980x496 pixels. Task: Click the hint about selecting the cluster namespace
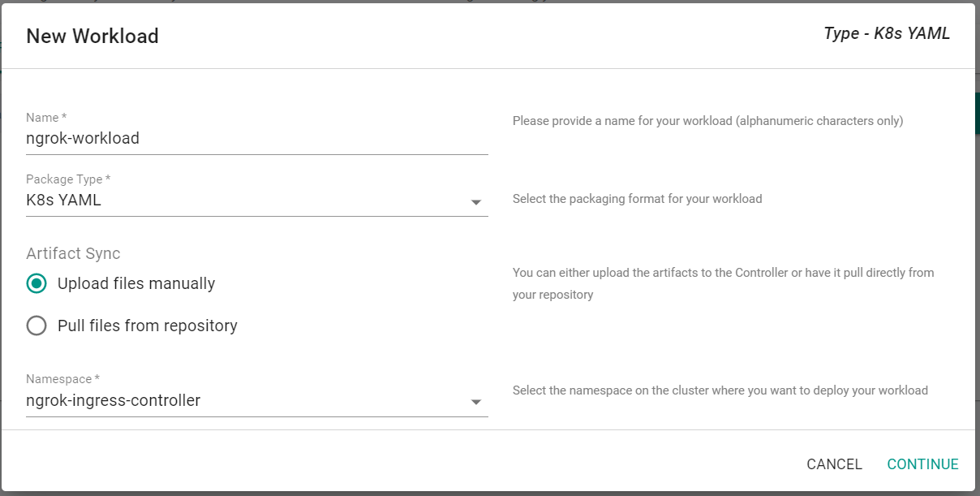pos(720,390)
